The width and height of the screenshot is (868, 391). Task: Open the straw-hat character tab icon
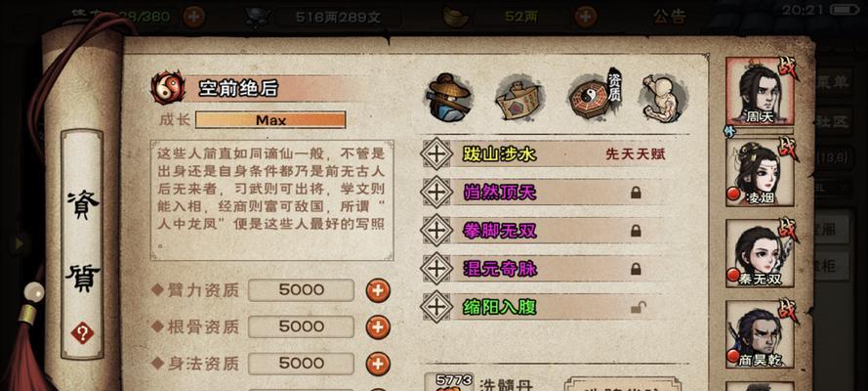click(x=449, y=97)
